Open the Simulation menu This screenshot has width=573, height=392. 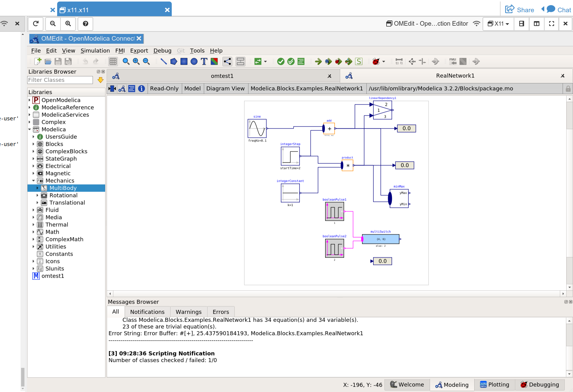point(95,50)
